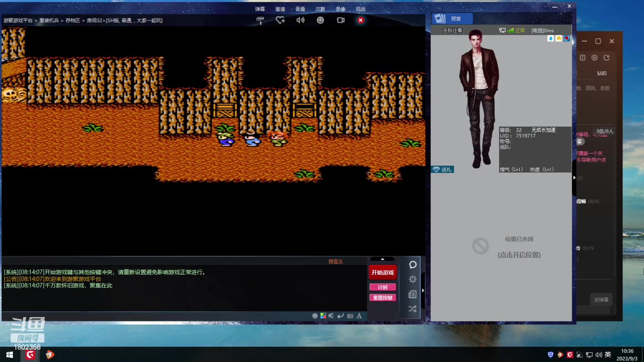Click the orange bird app icon in taskbar
The image size is (644, 362).
[x=50, y=355]
